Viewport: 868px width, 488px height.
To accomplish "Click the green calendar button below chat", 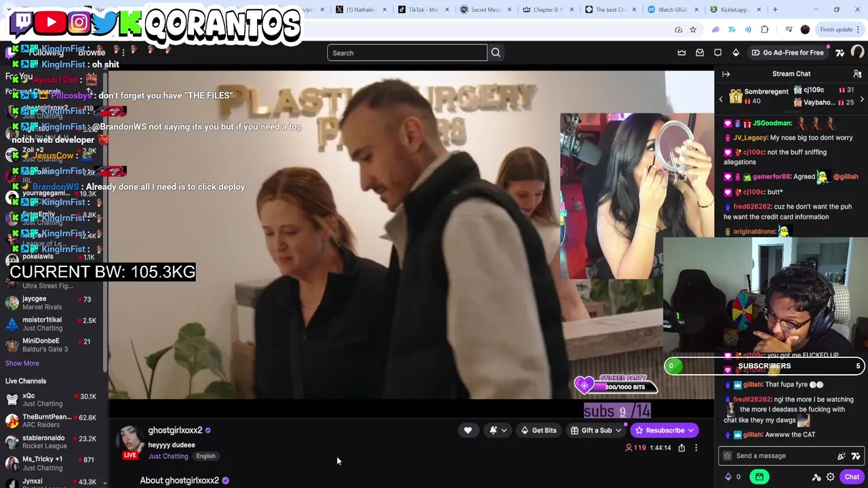I will pos(759,477).
